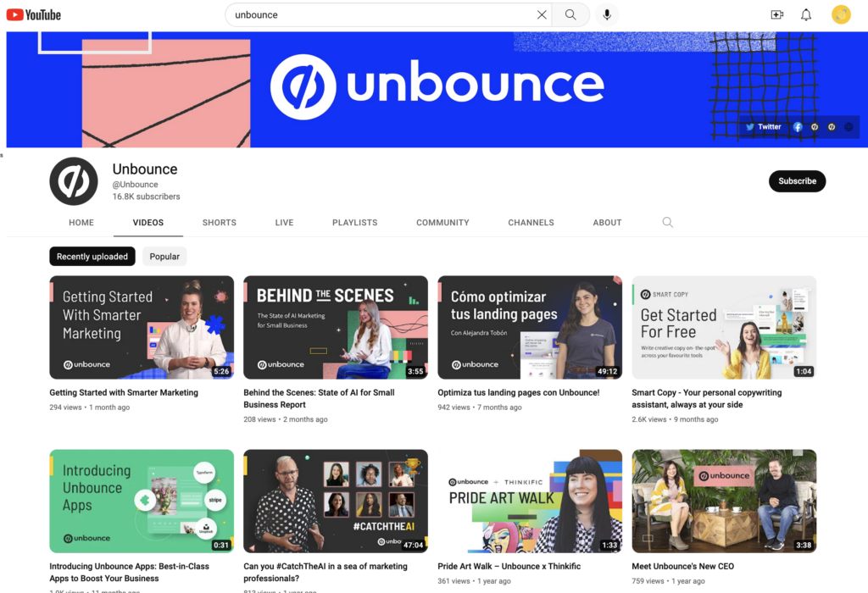Screen dimensions: 868x593
Task: Start voice search with the microphone
Action: (x=607, y=15)
